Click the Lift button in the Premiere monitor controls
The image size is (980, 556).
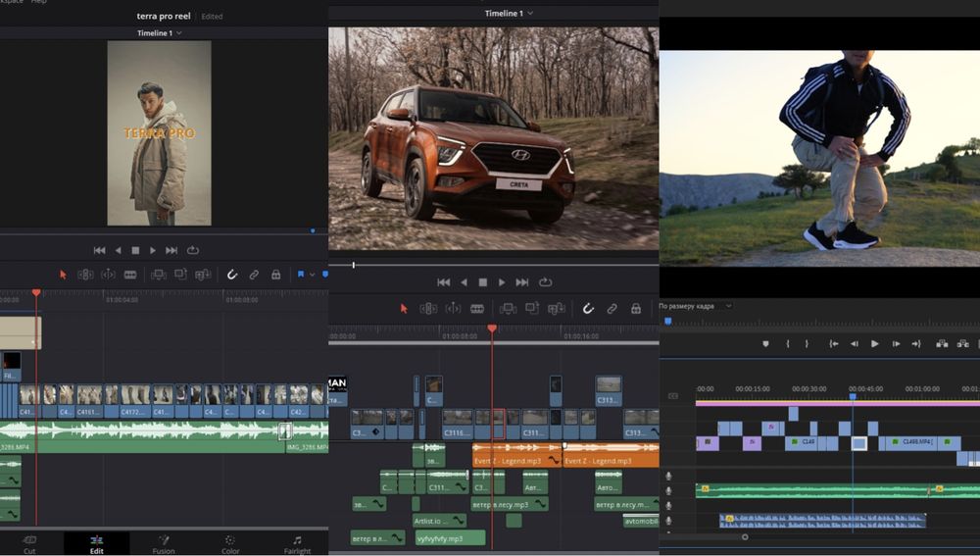click(x=942, y=344)
